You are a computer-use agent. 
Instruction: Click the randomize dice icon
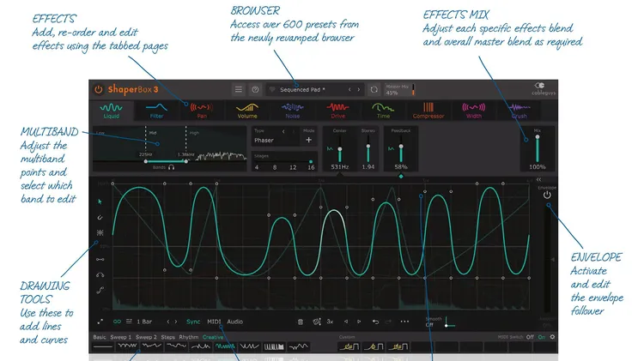pos(317,322)
